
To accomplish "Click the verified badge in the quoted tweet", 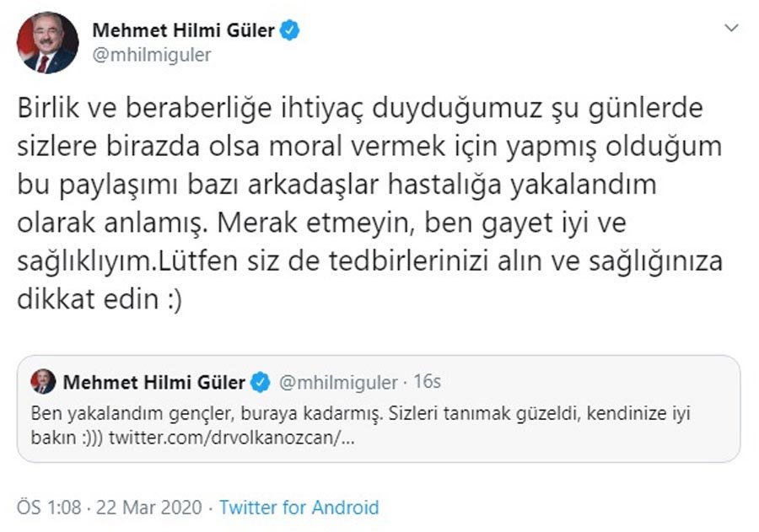I will click(261, 383).
